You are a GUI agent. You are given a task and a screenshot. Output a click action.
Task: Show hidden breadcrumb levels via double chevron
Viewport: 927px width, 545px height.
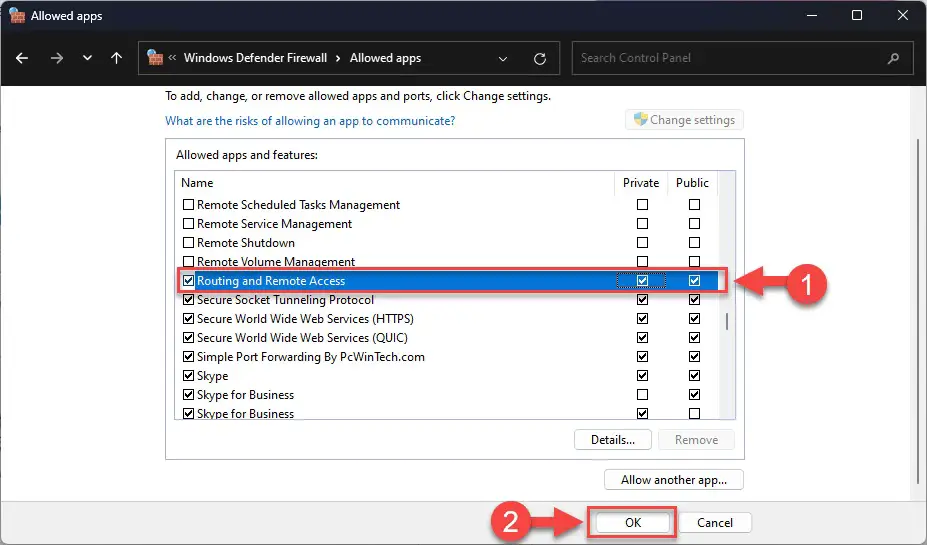pos(173,57)
